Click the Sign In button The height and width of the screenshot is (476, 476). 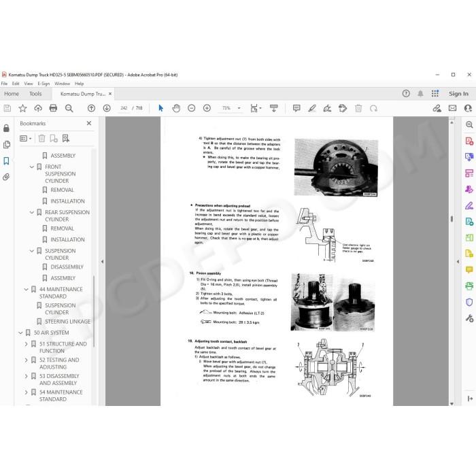tap(458, 94)
